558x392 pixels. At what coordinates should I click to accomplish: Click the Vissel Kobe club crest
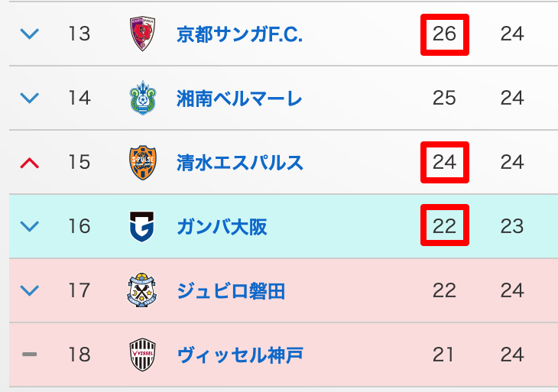tap(143, 355)
